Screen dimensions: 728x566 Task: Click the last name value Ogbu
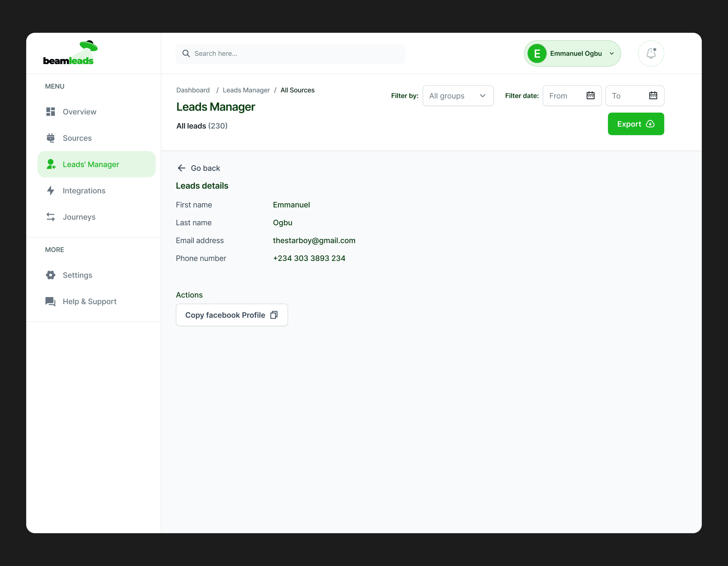click(283, 223)
